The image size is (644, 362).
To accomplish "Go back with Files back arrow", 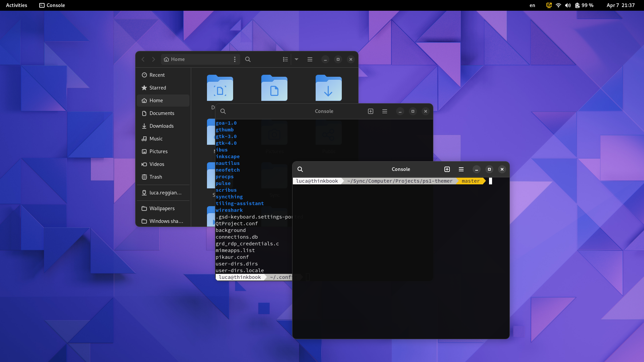I will [143, 59].
